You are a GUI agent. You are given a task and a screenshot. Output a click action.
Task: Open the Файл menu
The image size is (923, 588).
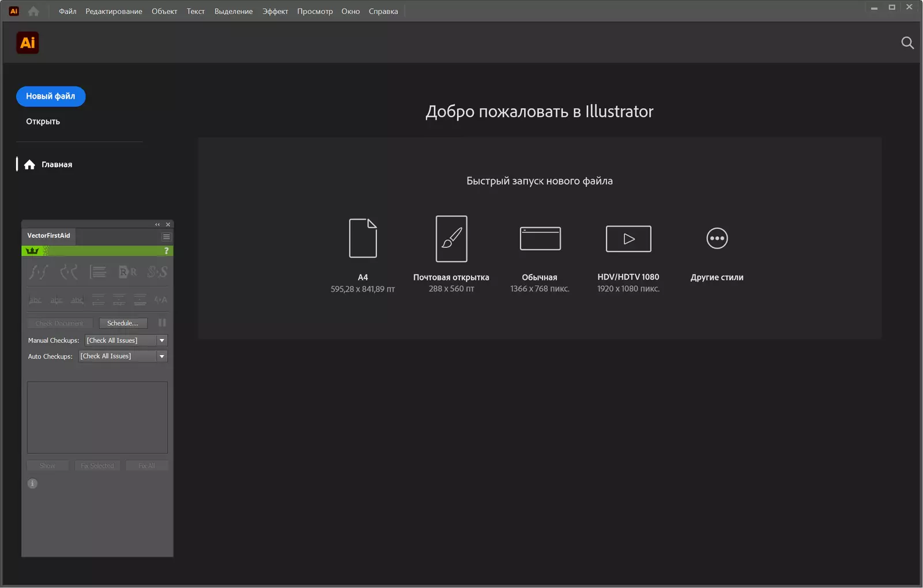(67, 11)
